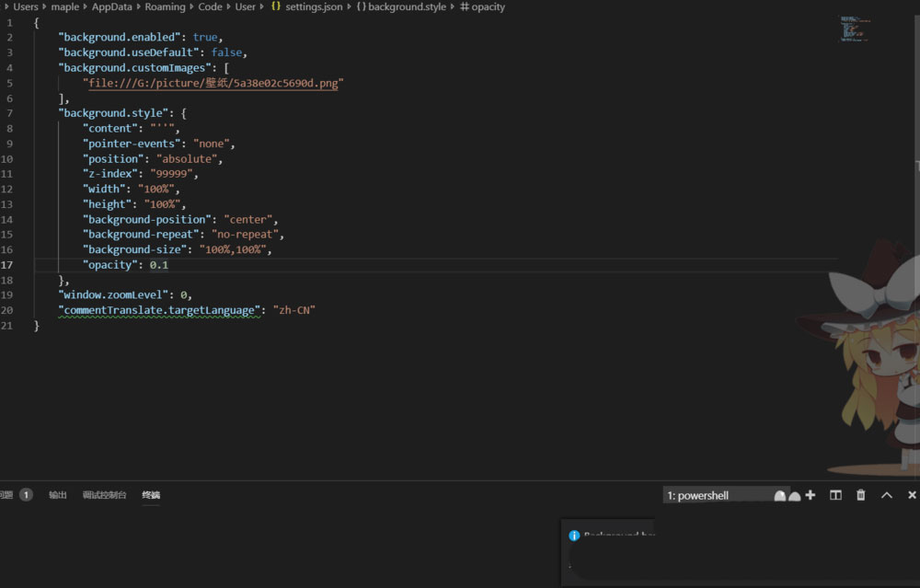920x588 pixels.
Task: Click the blue info icon on the notification
Action: tap(574, 535)
